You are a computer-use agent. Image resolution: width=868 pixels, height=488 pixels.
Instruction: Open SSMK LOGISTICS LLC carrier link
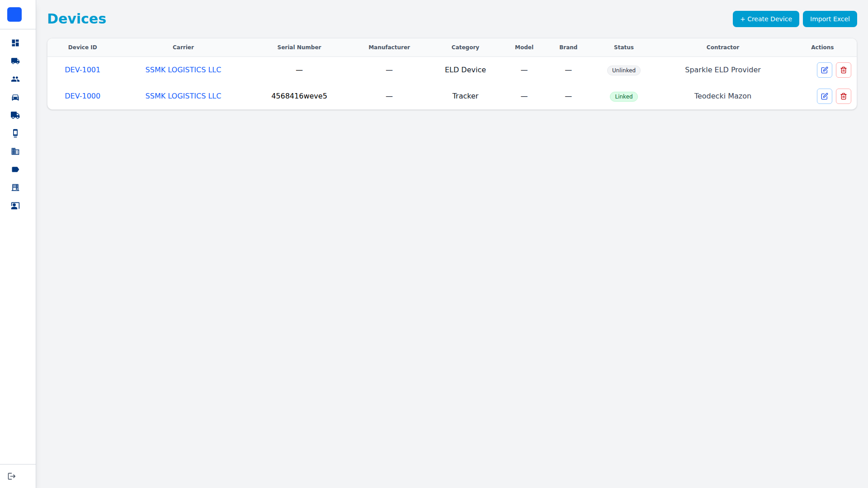tap(183, 70)
